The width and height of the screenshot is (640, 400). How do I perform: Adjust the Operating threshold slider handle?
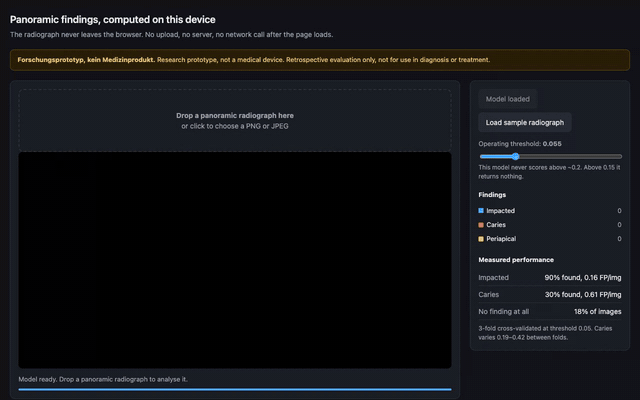[x=516, y=156]
